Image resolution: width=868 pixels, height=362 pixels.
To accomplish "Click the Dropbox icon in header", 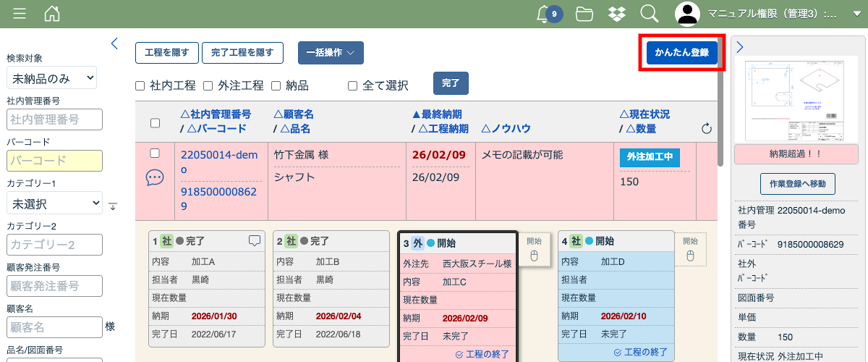I will tap(617, 14).
